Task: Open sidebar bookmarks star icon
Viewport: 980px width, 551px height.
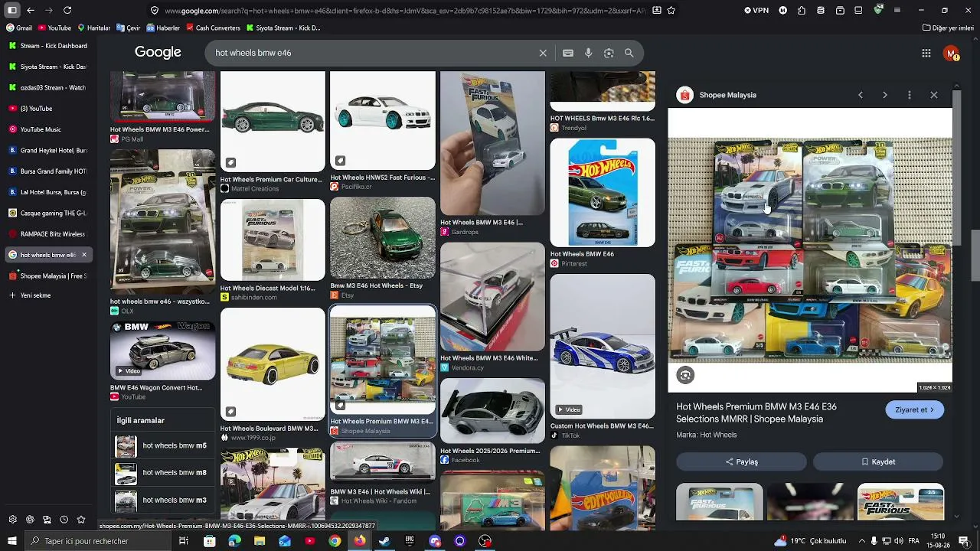Action: click(x=81, y=520)
